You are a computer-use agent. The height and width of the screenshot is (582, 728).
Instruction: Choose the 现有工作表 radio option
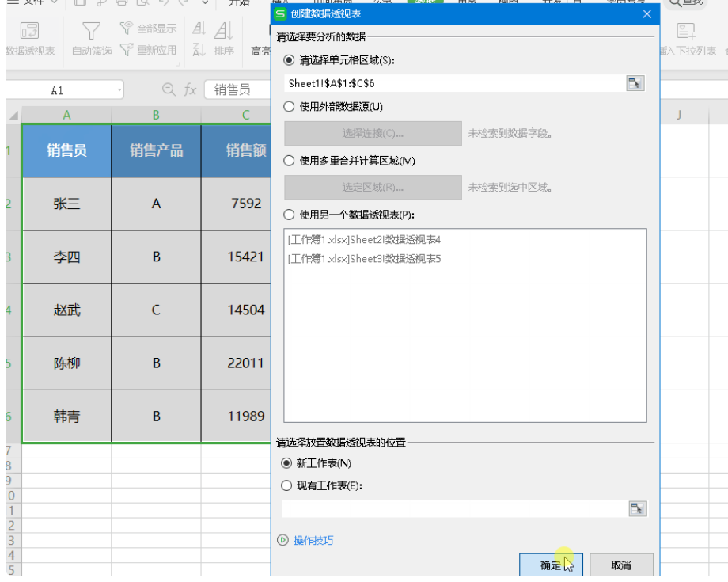point(286,485)
